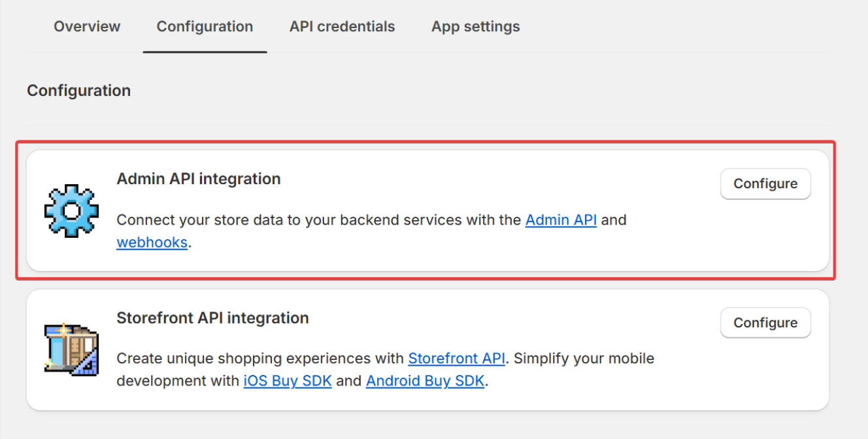The height and width of the screenshot is (439, 868).
Task: Open the API credentials tab
Action: coord(342,27)
